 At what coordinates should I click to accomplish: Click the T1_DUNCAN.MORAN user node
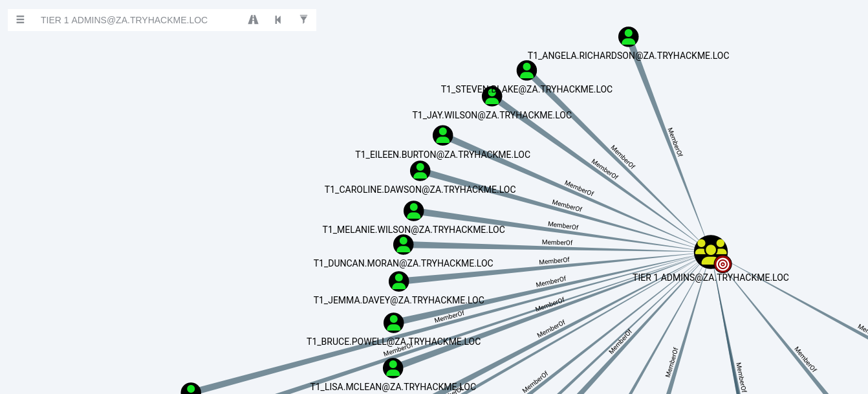pyautogui.click(x=404, y=245)
